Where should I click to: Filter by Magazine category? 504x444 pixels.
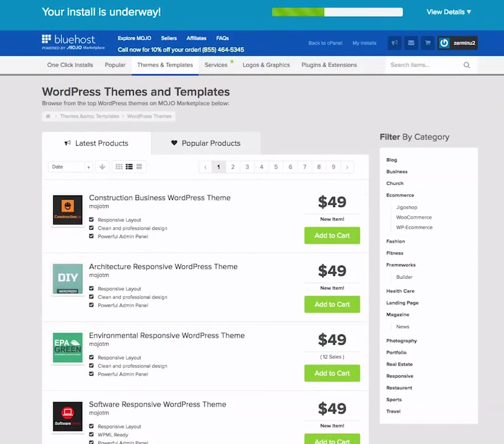pyautogui.click(x=398, y=315)
